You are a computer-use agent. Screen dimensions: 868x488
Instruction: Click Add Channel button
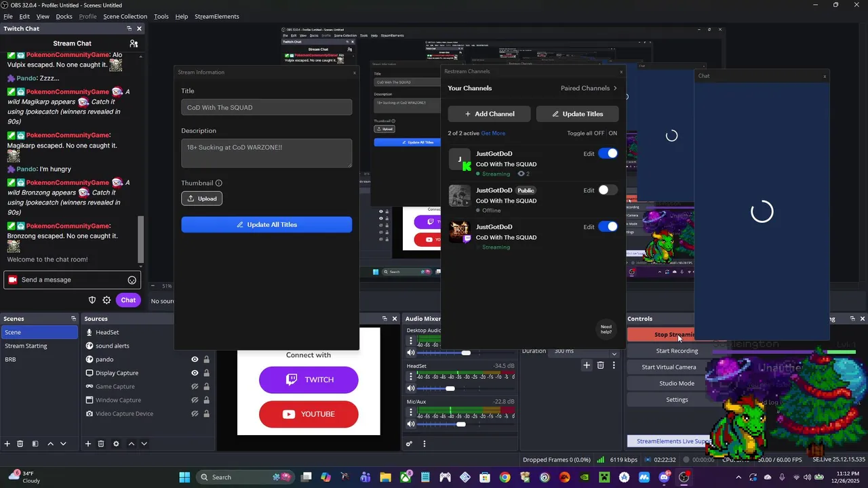pyautogui.click(x=490, y=114)
